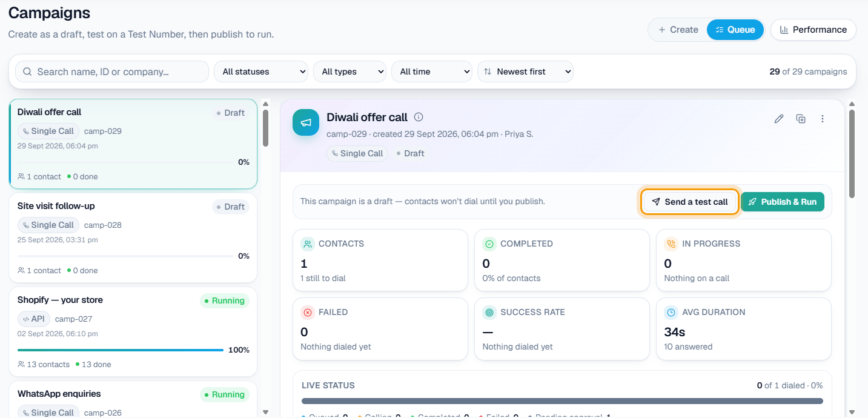This screenshot has width=868, height=418.
Task: Open the All types filter dropdown
Action: click(350, 71)
